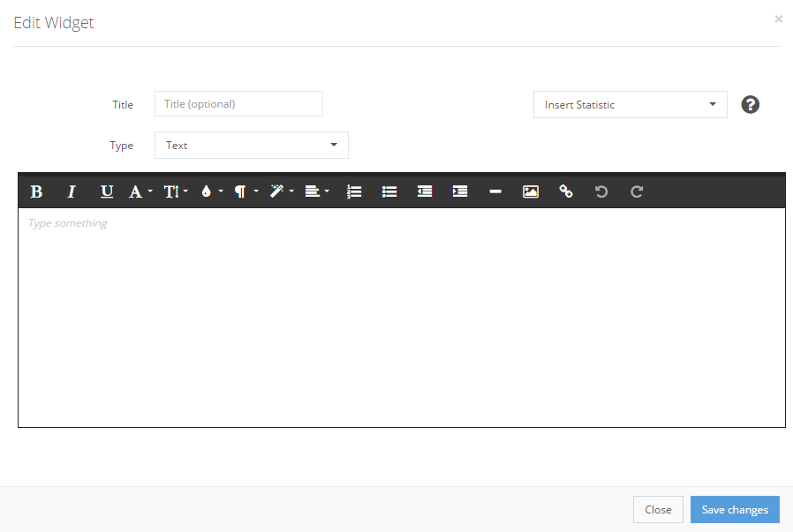Redo the last edit
The image size is (793, 532).
coord(637,191)
